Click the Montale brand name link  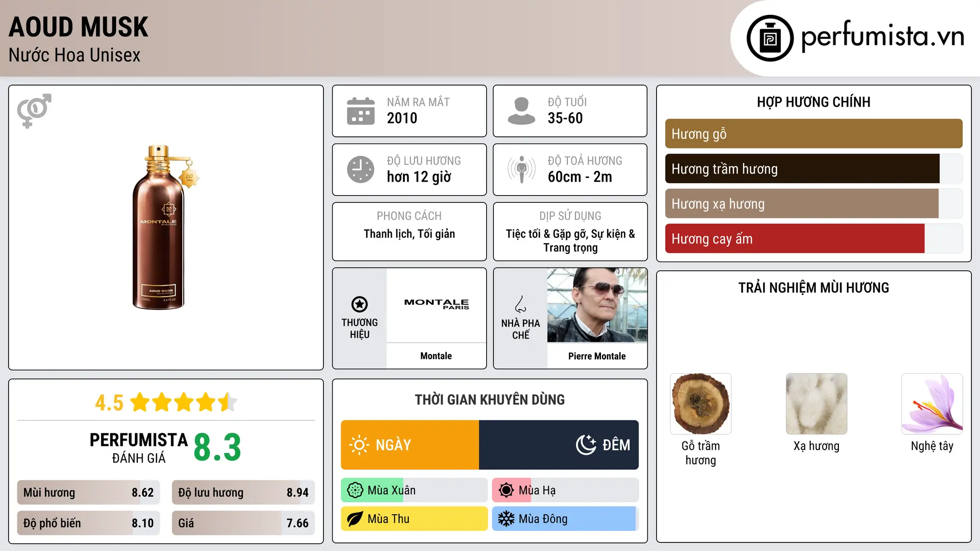[x=436, y=356]
